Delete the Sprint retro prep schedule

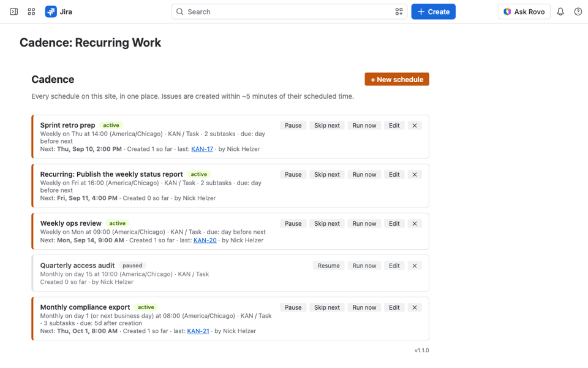415,125
